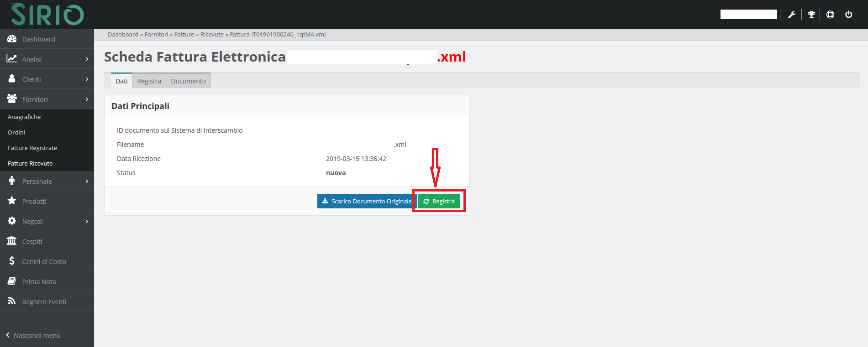Expand the Clienti submenu
The image size is (868, 347).
pyautogui.click(x=87, y=79)
